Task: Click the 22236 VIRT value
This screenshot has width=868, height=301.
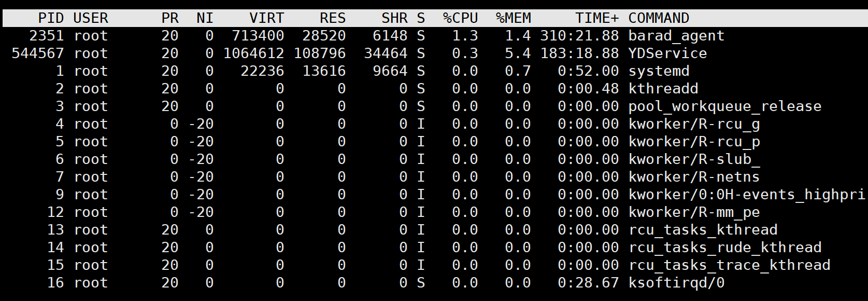Action: click(263, 71)
